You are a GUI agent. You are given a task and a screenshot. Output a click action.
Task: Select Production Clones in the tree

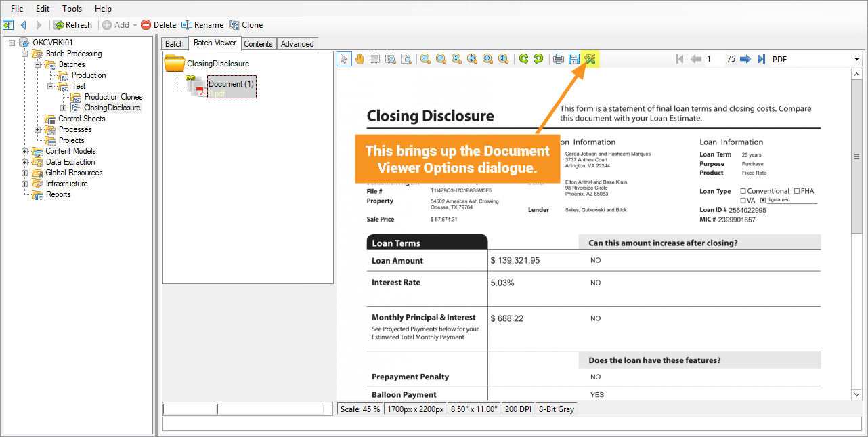114,97
